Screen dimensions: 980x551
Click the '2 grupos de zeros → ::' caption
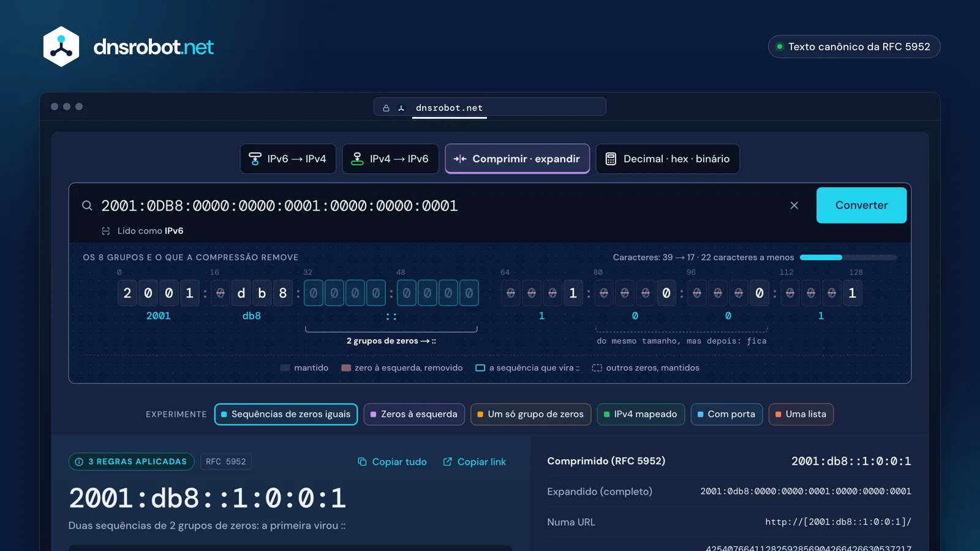391,341
